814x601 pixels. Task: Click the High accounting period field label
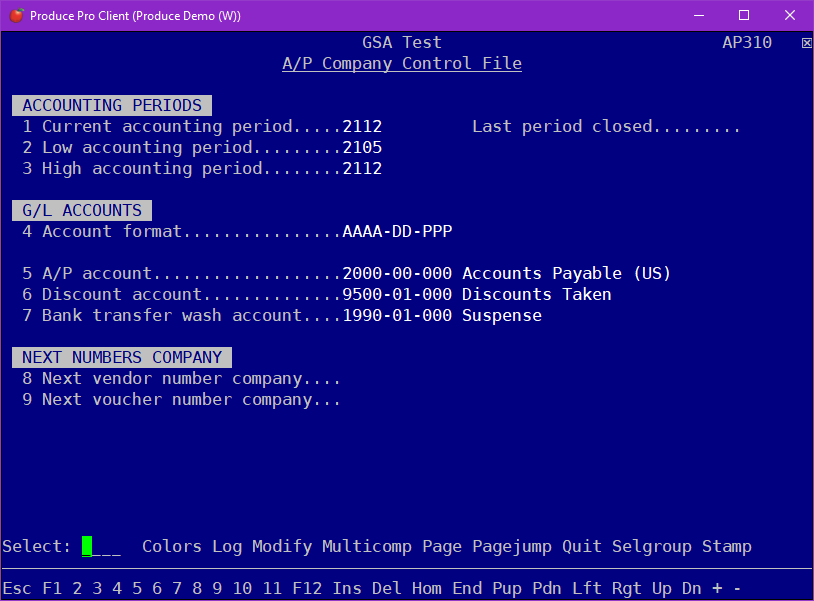point(152,169)
